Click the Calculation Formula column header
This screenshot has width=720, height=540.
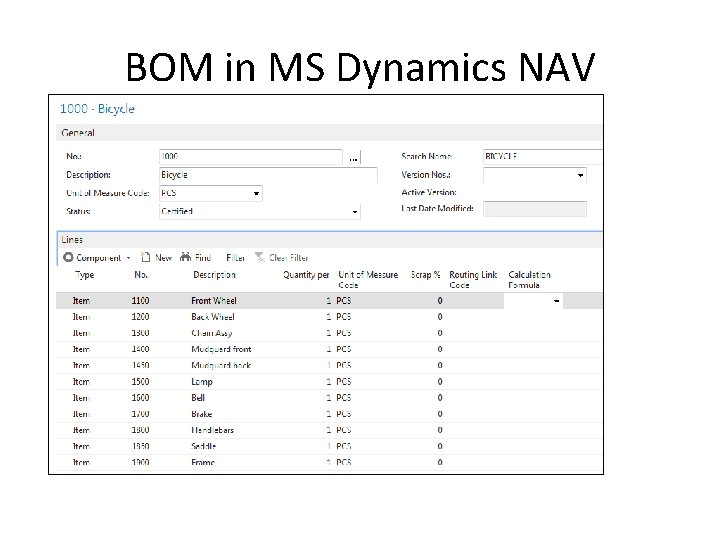(529, 280)
